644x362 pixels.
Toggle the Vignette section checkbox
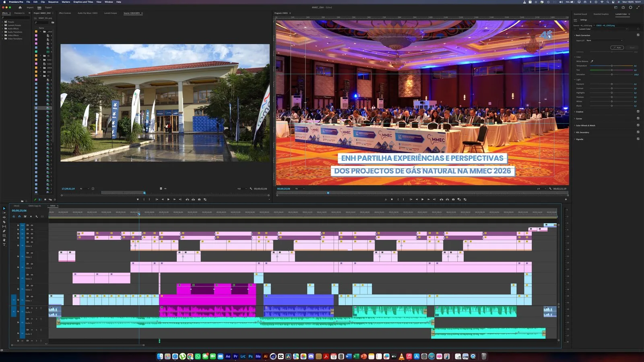click(x=638, y=139)
